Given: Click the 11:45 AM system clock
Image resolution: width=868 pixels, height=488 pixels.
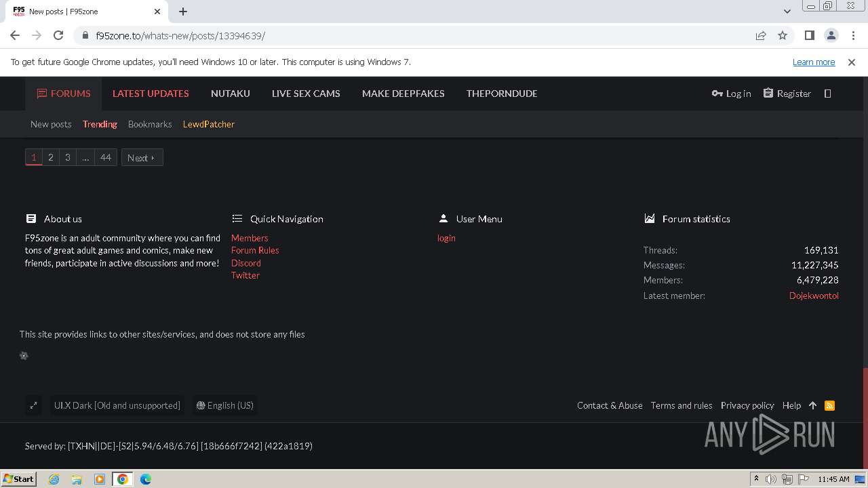Looking at the screenshot, I should click(833, 479).
